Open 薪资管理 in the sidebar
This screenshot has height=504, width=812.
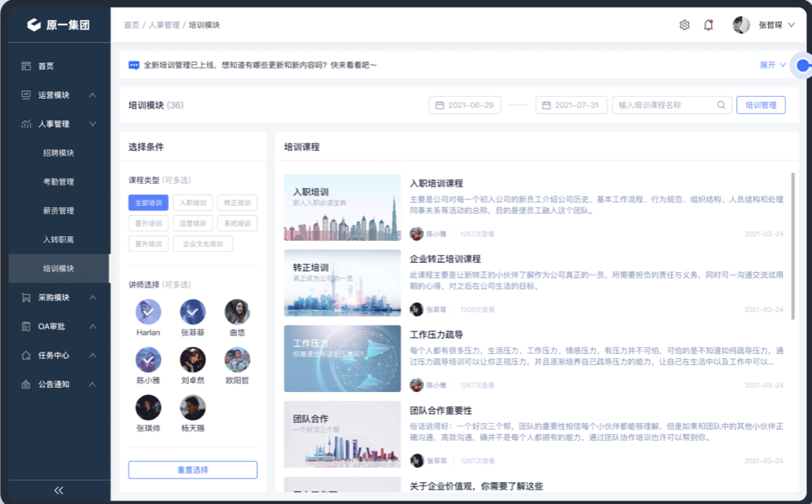(58, 211)
